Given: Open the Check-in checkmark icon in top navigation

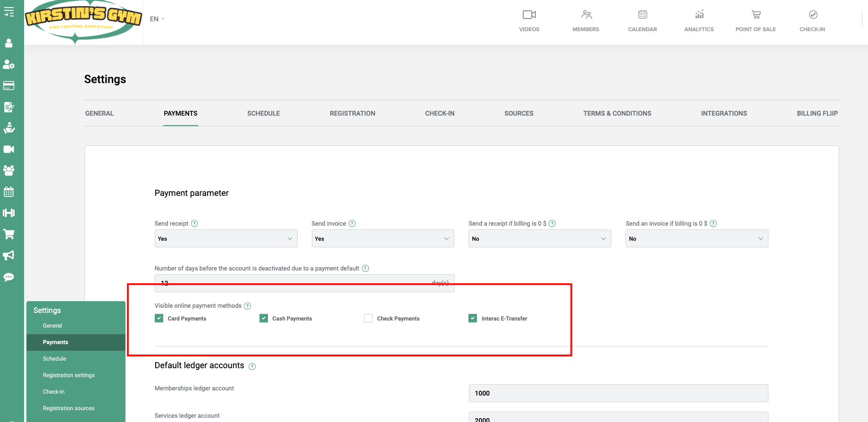Looking at the screenshot, I should pyautogui.click(x=813, y=15).
